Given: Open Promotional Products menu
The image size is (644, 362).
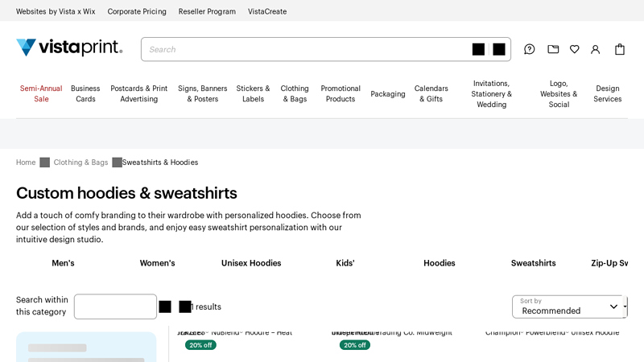Looking at the screenshot, I should pyautogui.click(x=341, y=93).
